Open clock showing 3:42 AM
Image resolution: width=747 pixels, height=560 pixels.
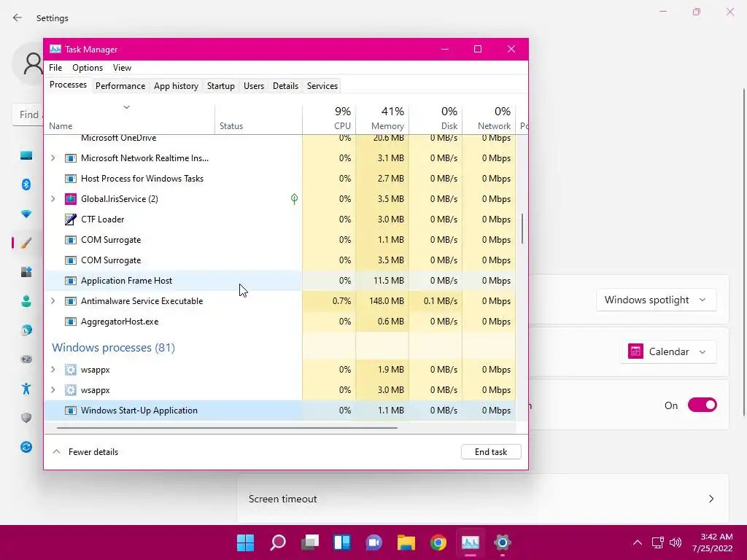tap(712, 542)
